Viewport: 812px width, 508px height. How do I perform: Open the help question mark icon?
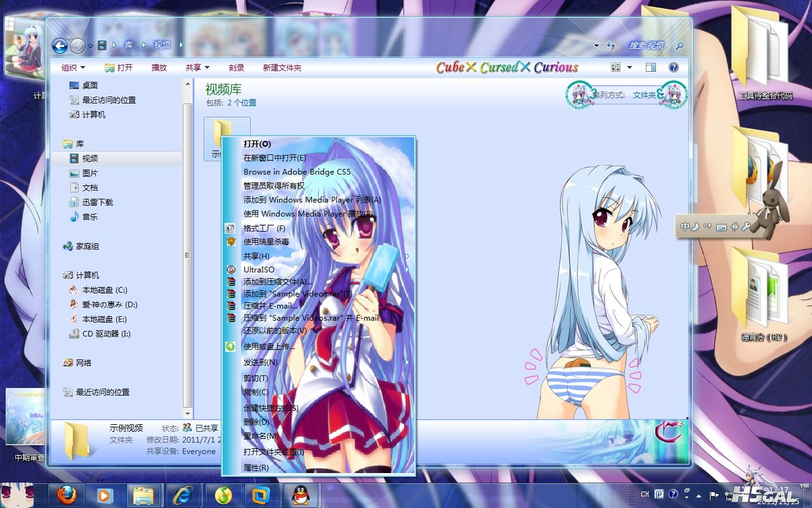(x=674, y=67)
